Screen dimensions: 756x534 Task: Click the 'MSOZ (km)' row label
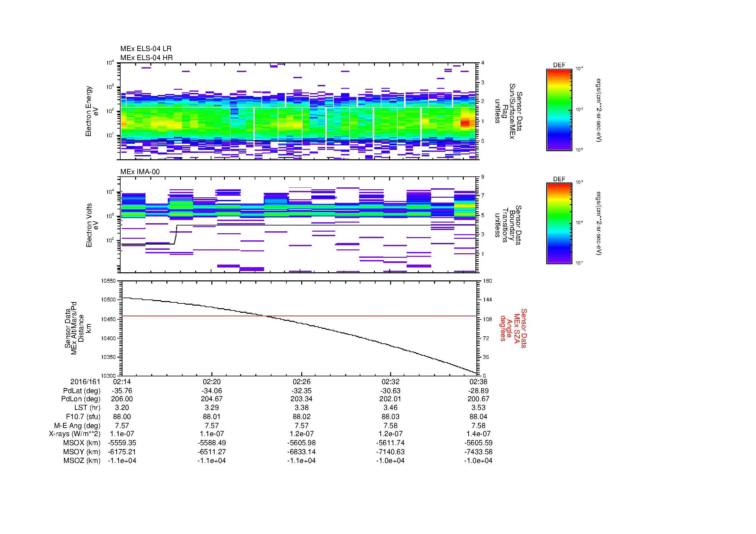click(82, 460)
